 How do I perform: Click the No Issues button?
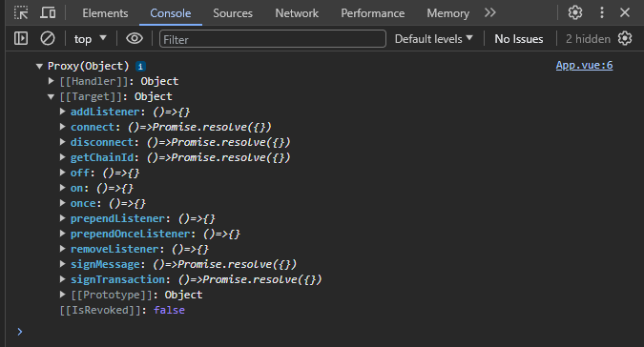tap(519, 39)
